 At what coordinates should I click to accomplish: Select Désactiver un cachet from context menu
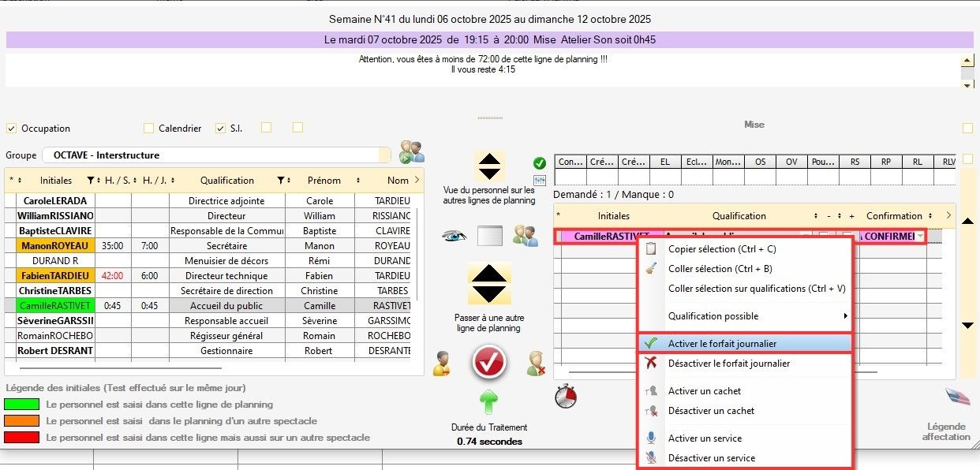[x=711, y=411]
